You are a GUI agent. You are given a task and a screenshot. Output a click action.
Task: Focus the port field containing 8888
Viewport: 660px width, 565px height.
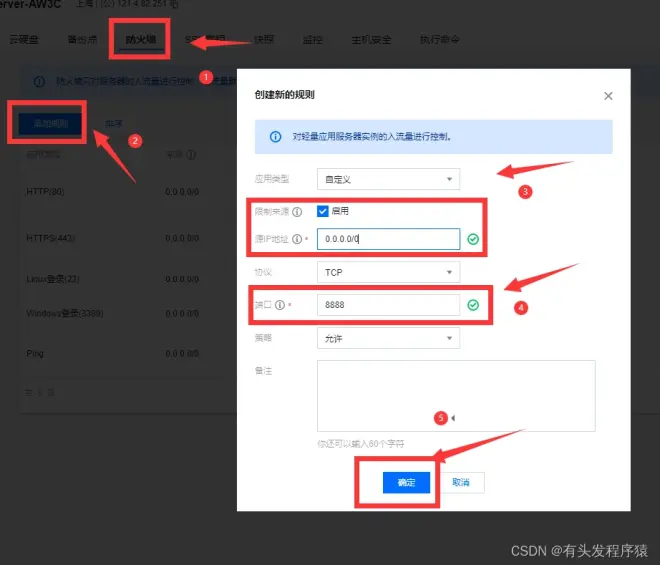coord(388,305)
